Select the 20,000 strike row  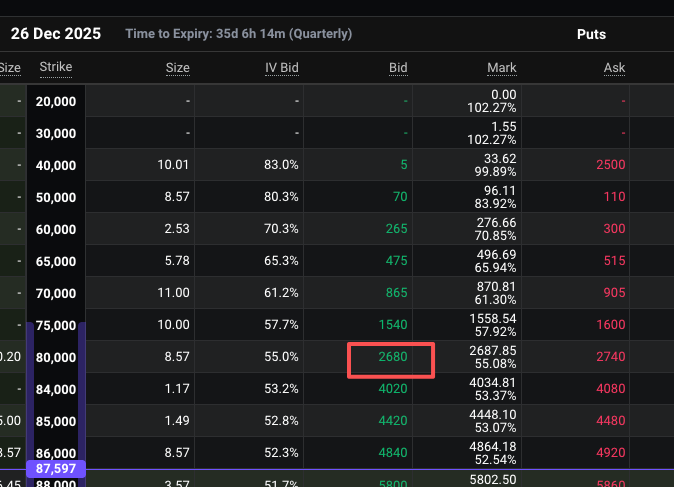pos(56,101)
